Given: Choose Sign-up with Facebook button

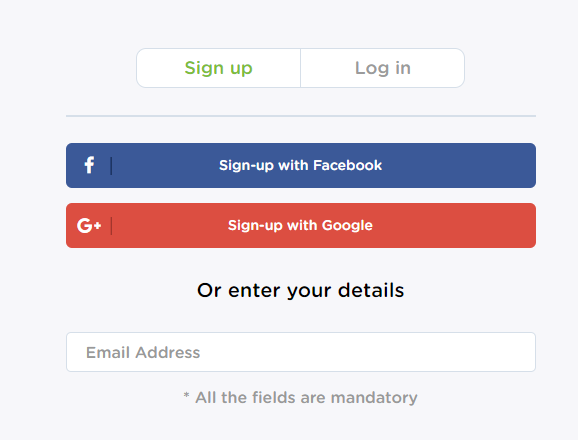Looking at the screenshot, I should coord(301,165).
